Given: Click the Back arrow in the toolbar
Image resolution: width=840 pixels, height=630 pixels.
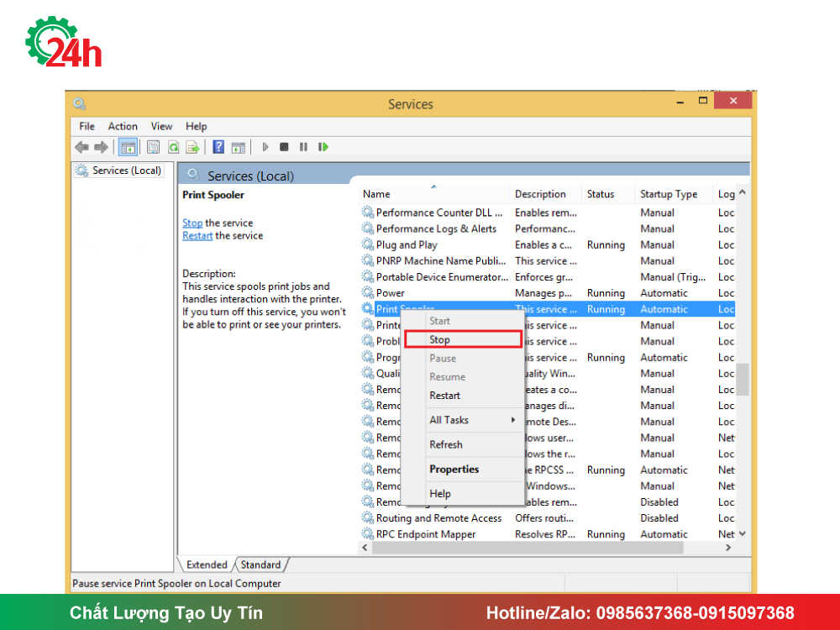Looking at the screenshot, I should coord(82,147).
